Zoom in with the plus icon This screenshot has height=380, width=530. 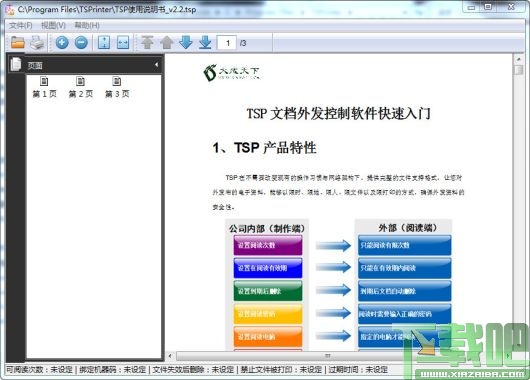62,43
